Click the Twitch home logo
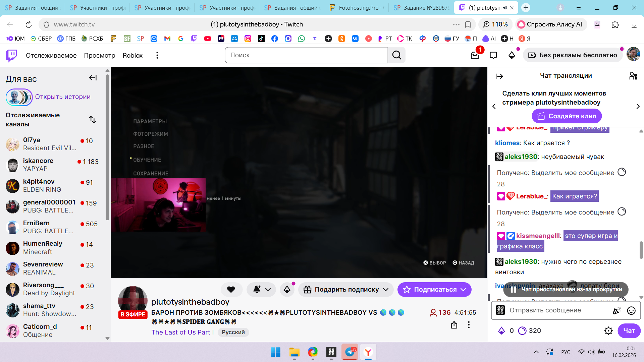 click(11, 55)
